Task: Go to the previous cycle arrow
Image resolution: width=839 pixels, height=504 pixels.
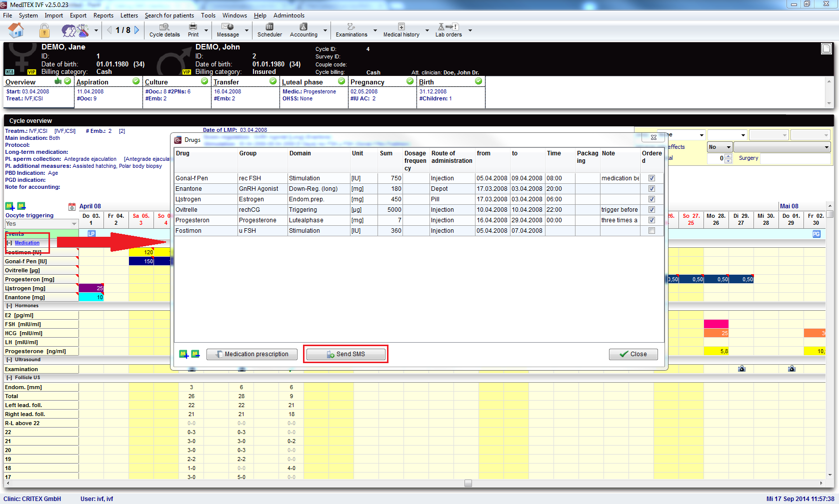Action: (x=109, y=30)
